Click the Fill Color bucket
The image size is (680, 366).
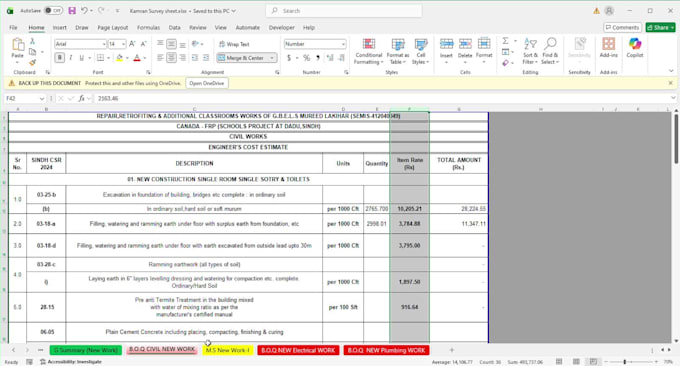(x=119, y=58)
